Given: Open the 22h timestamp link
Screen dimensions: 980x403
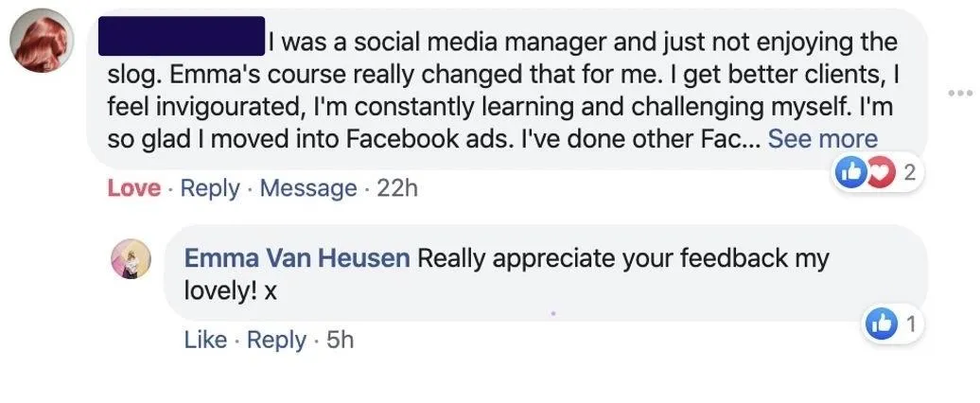Looking at the screenshot, I should pyautogui.click(x=396, y=188).
